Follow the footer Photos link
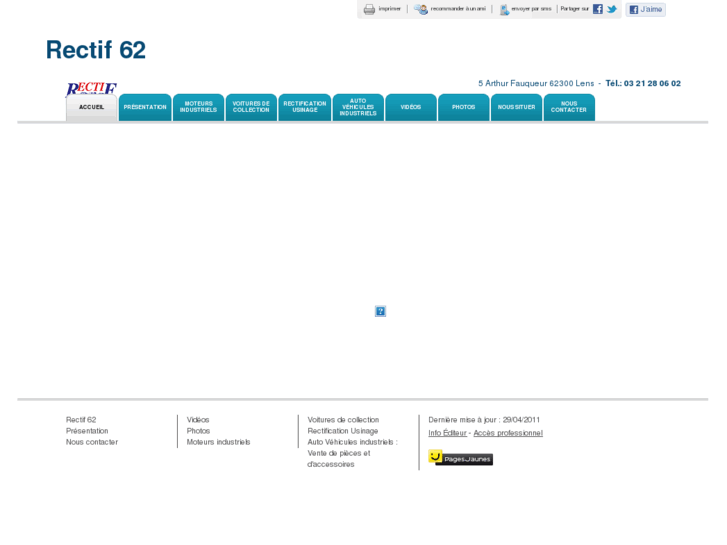This screenshot has height=545, width=727. (198, 431)
